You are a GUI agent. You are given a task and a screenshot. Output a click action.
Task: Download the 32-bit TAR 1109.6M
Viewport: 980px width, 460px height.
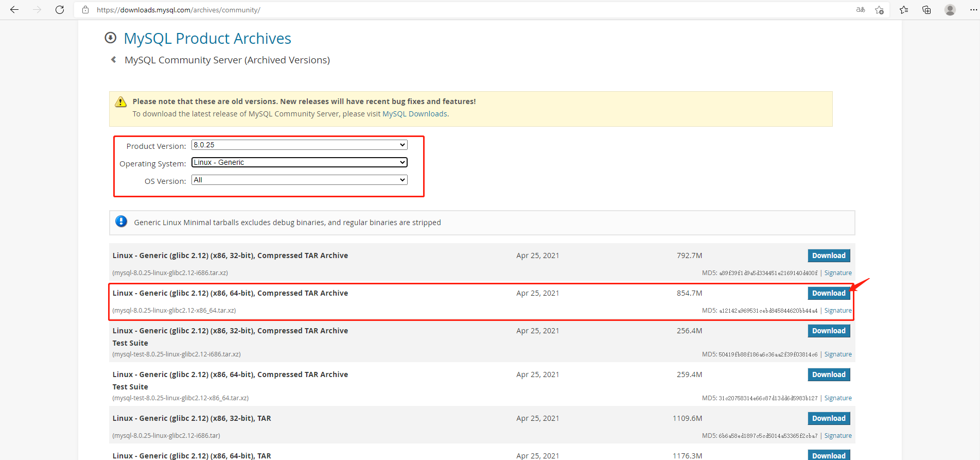point(829,418)
